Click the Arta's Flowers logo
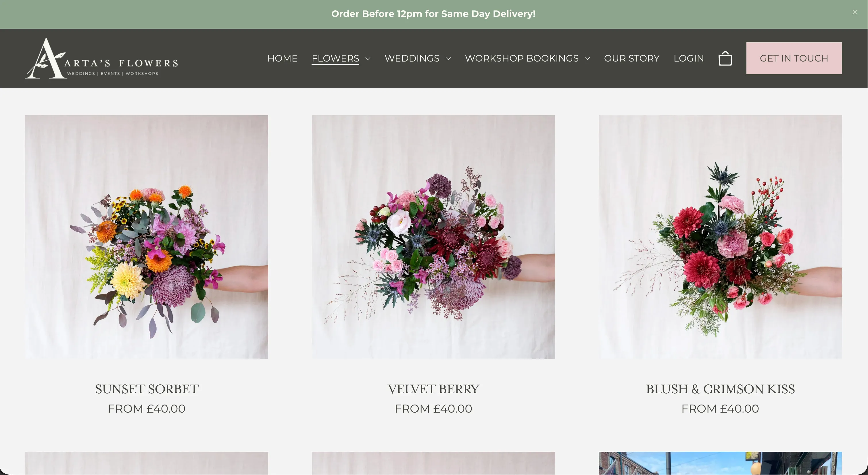868x475 pixels. [x=101, y=58]
